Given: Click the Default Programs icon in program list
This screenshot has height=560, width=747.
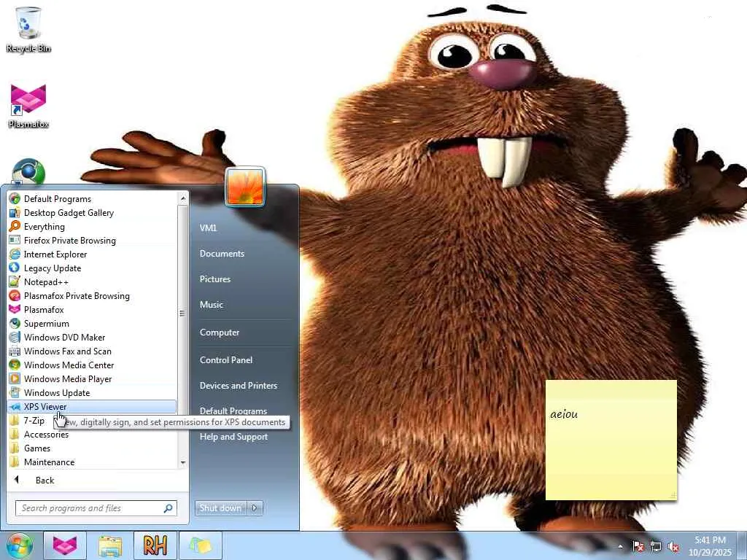Looking at the screenshot, I should [x=15, y=198].
